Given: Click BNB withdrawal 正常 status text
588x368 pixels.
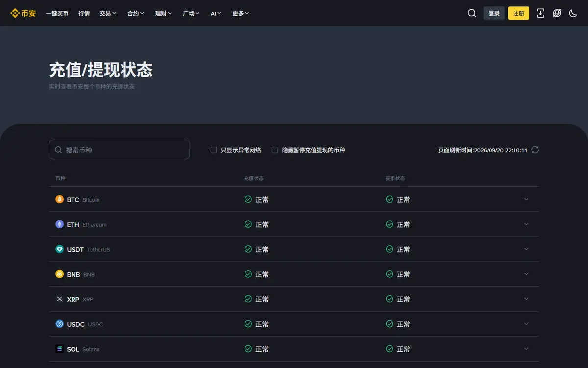Looking at the screenshot, I should coord(403,275).
